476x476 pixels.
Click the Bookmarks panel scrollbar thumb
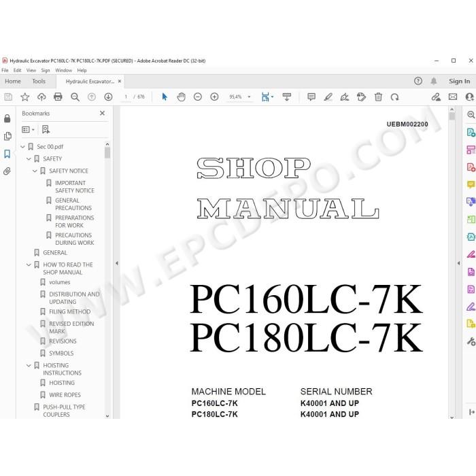pos(107,153)
